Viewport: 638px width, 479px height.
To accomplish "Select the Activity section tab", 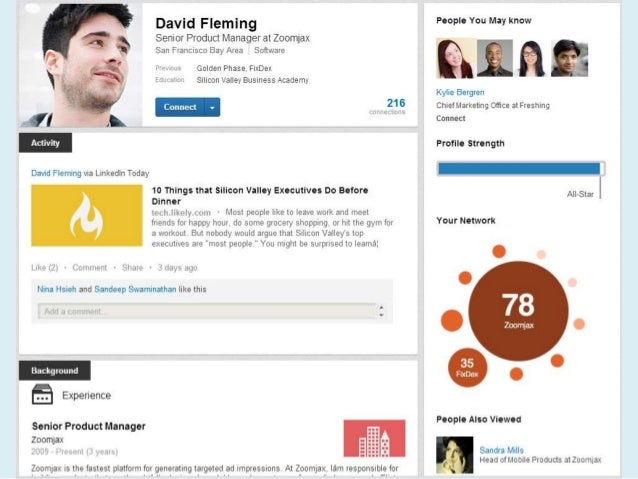I will coord(45,143).
